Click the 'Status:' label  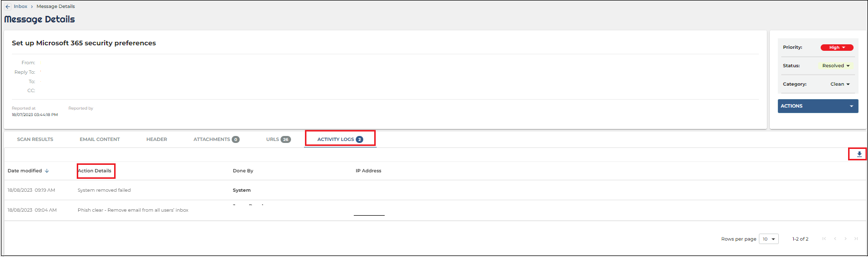[791, 66]
